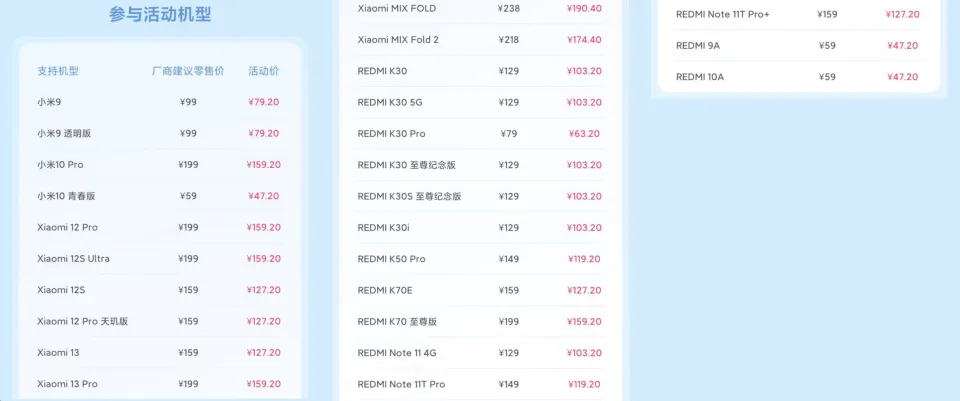Viewport: 960px width, 401px height.
Task: Select the REDMI K70E model name
Action: [x=384, y=291]
